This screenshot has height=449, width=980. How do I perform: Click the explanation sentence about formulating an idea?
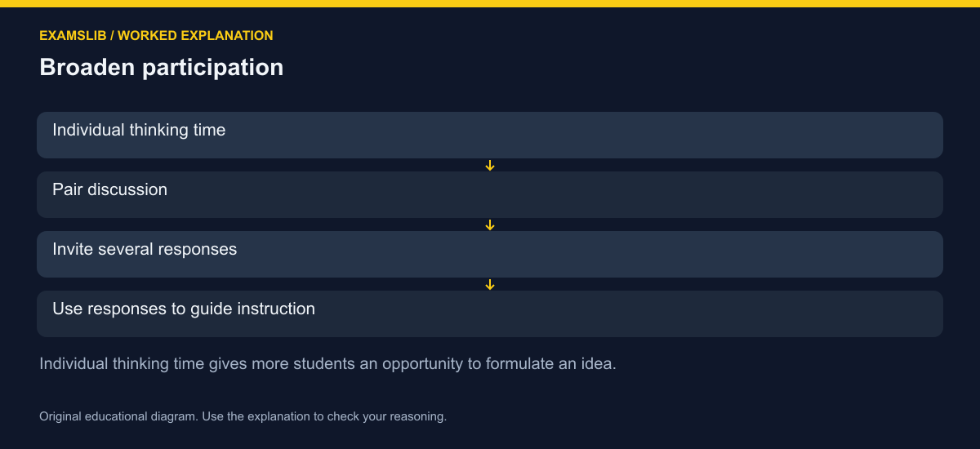[x=327, y=364]
